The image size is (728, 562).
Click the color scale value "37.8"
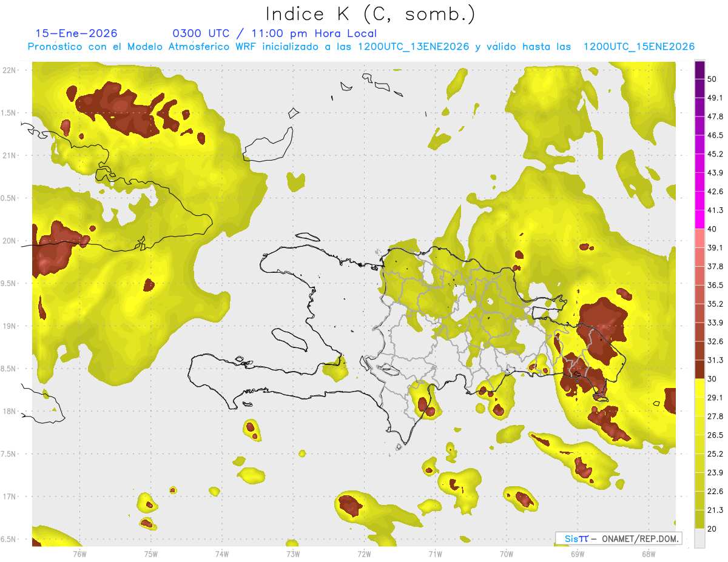(715, 267)
